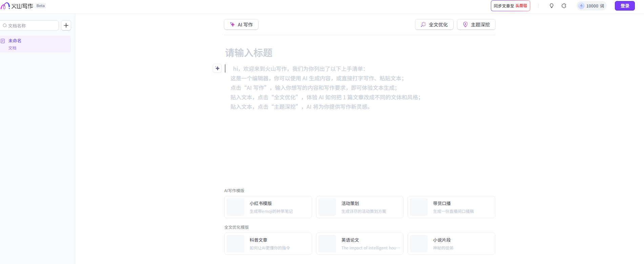Click the lightbulb tips icon
The width and height of the screenshot is (644, 264).
click(552, 6)
